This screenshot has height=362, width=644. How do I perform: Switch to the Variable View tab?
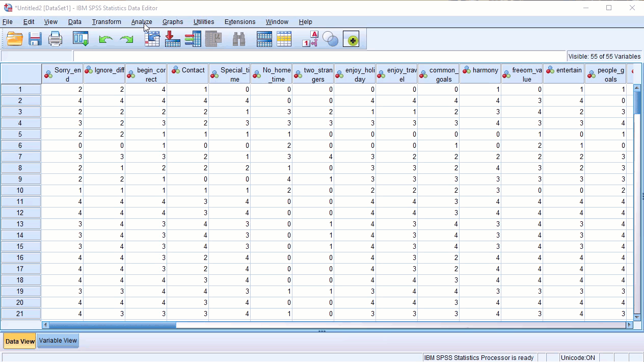click(58, 341)
